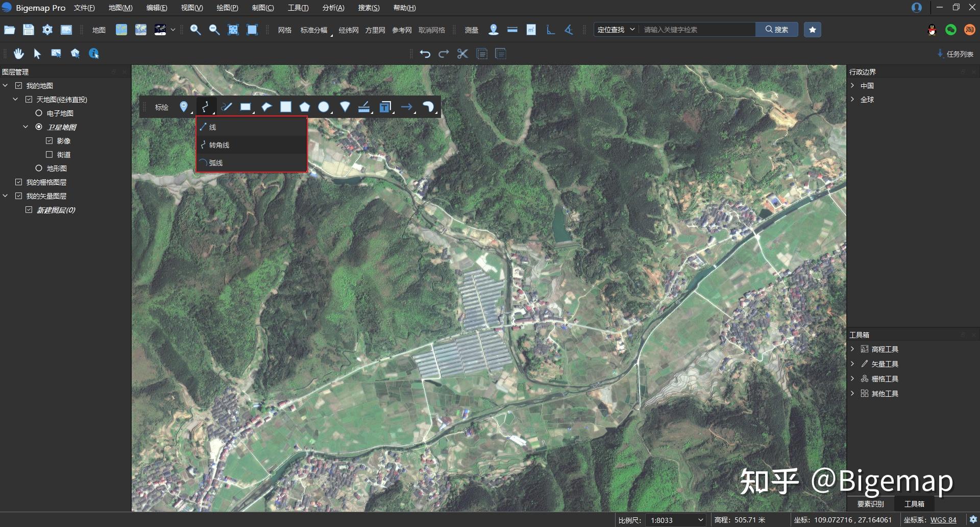The width and height of the screenshot is (980, 527).
Task: Collapse the 卫星地图 tree node
Action: click(x=25, y=127)
